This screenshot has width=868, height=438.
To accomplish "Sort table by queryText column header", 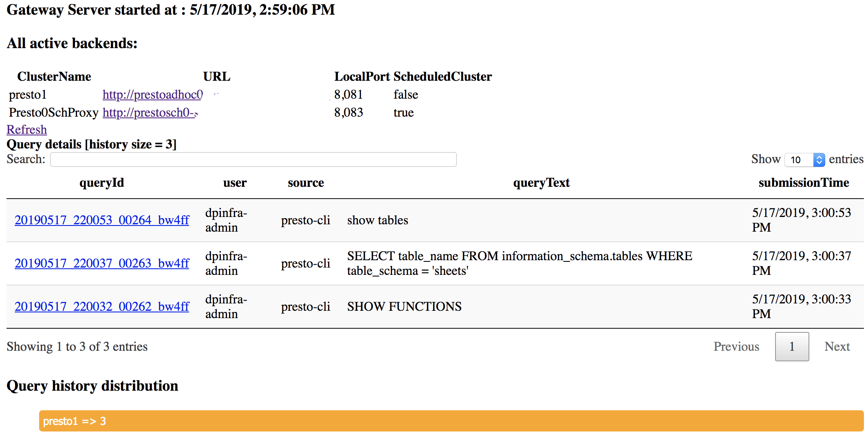I will click(541, 183).
